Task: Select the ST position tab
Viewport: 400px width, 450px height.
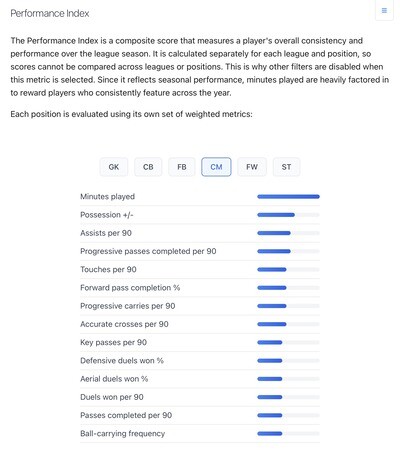Action: pos(286,167)
